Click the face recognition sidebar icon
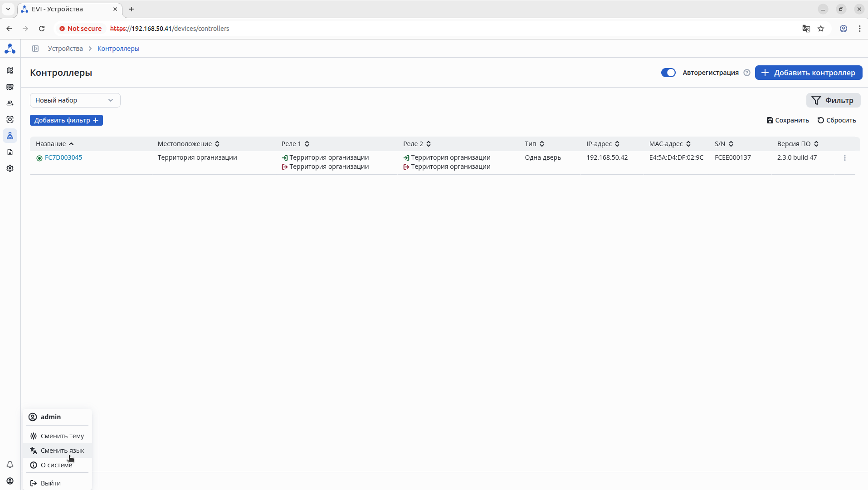 click(x=10, y=119)
